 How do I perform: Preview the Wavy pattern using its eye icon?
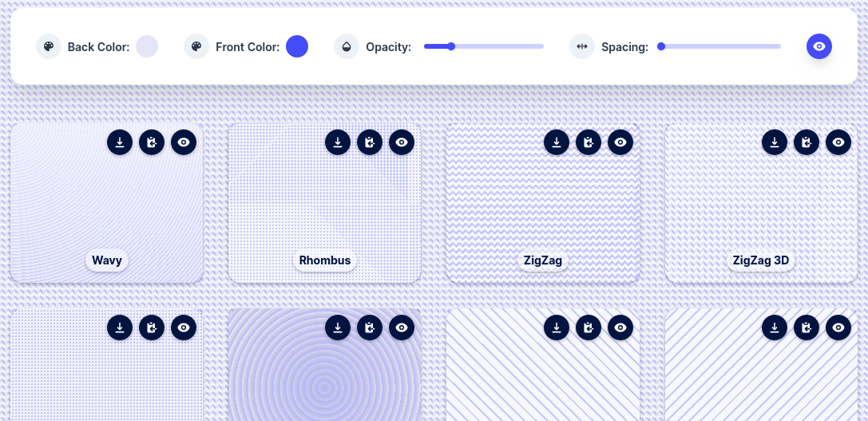184,142
